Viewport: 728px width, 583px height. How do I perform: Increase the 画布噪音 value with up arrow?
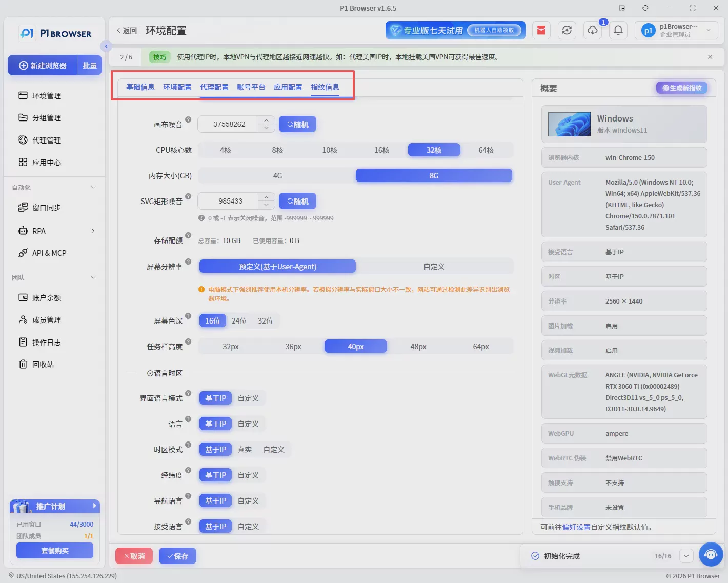point(266,120)
